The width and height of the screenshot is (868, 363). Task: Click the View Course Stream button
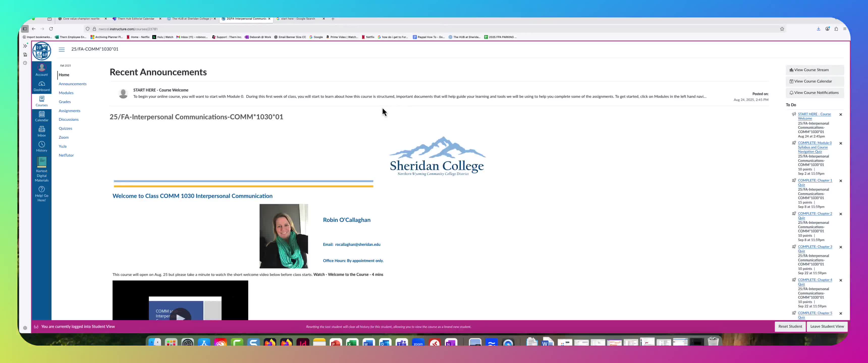pos(815,70)
